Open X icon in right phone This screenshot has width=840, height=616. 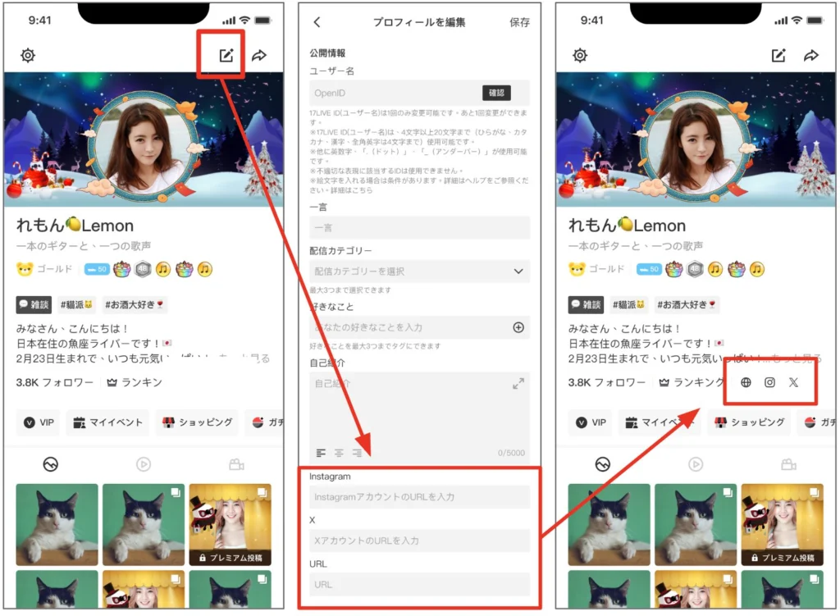click(x=793, y=382)
